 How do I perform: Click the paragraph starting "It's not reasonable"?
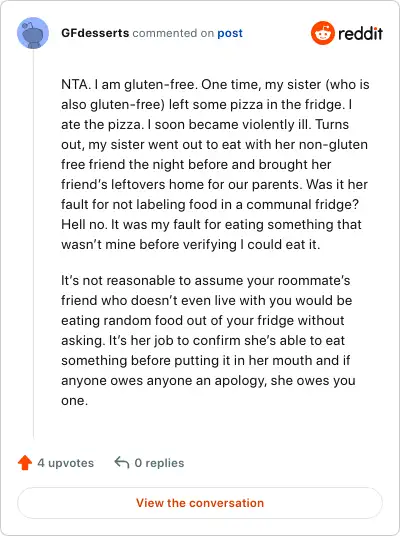(x=208, y=340)
